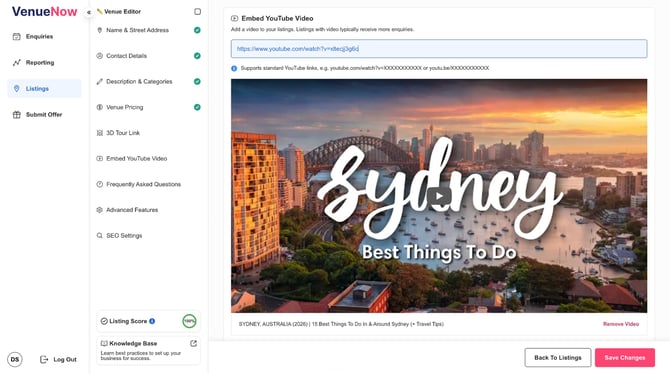Click the Listing Score info icon
Image resolution: width=670 pixels, height=374 pixels.
click(152, 321)
